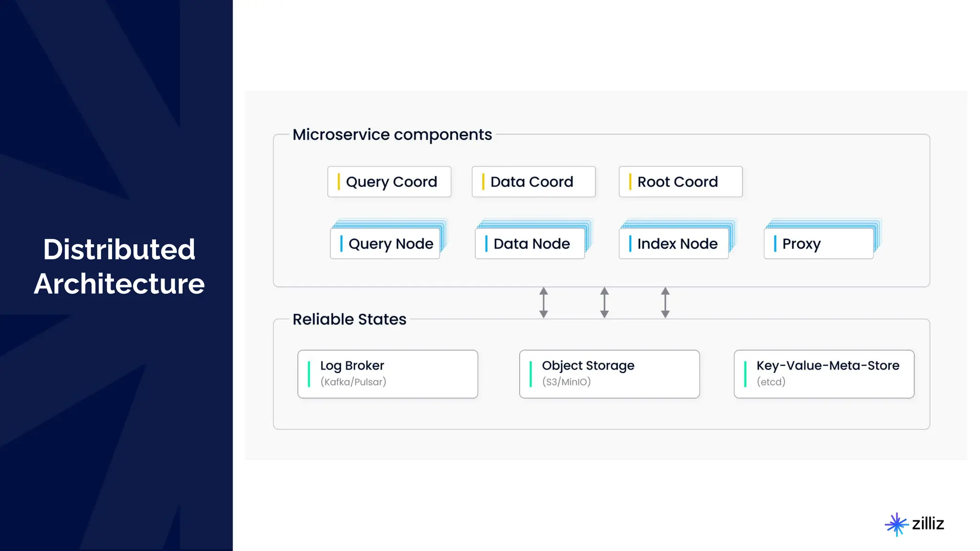Click the zilliz brand name text
Viewport: 980px width, 551px height.
[928, 524]
